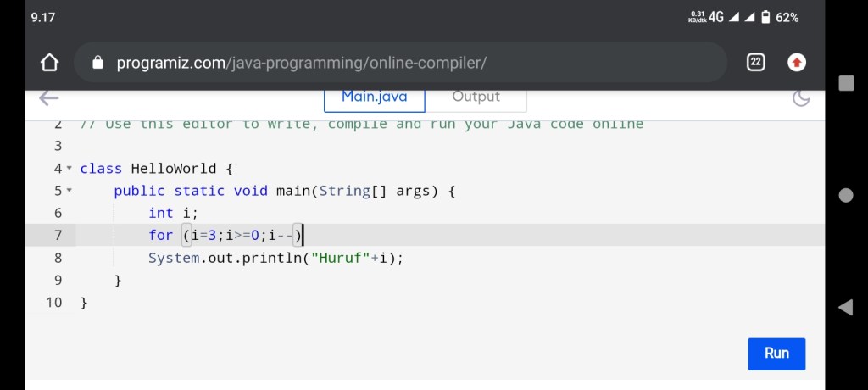Tap the padlock site security icon
Viewport: 868px width, 390px height.
tap(97, 63)
